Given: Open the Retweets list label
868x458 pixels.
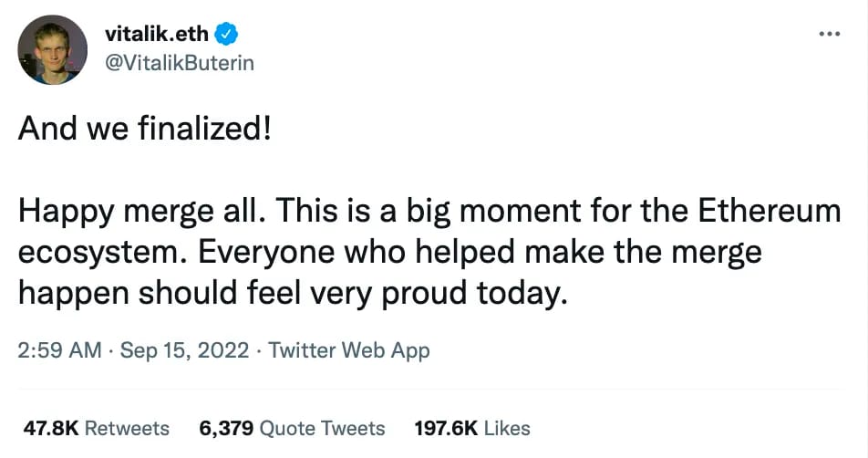Looking at the screenshot, I should (126, 428).
